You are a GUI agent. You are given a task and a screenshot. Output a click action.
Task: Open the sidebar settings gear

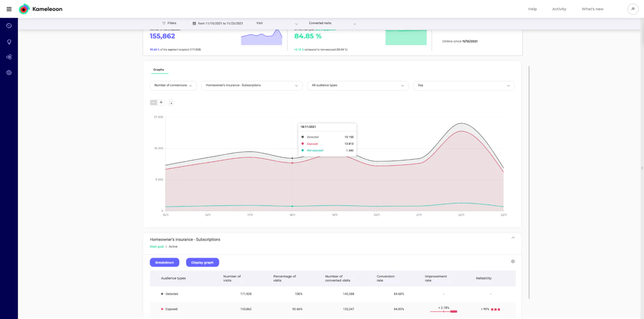pyautogui.click(x=9, y=73)
